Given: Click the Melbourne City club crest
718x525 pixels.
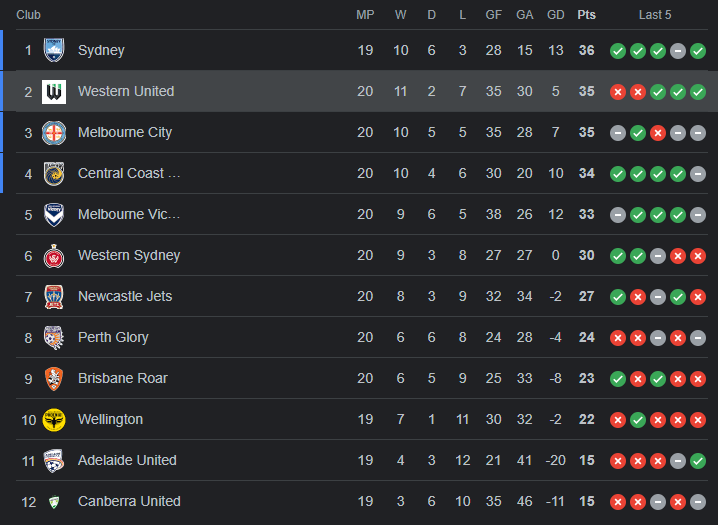Looking at the screenshot, I should point(54,132).
